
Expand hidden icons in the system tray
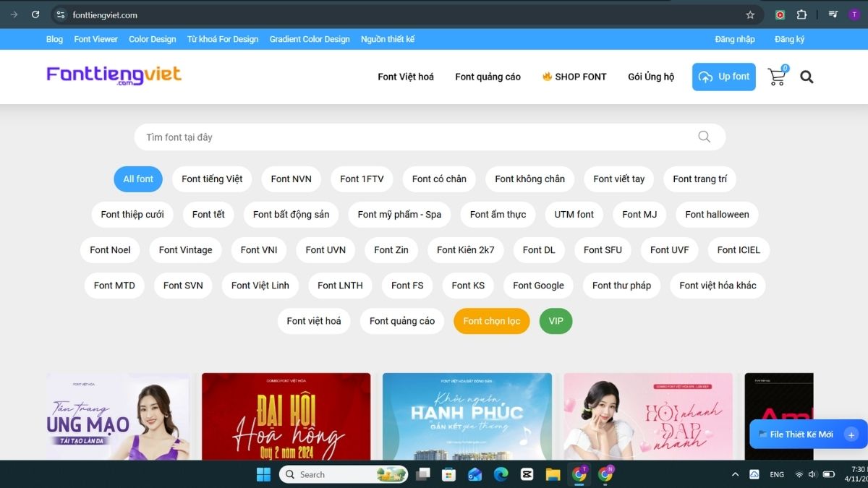click(735, 474)
